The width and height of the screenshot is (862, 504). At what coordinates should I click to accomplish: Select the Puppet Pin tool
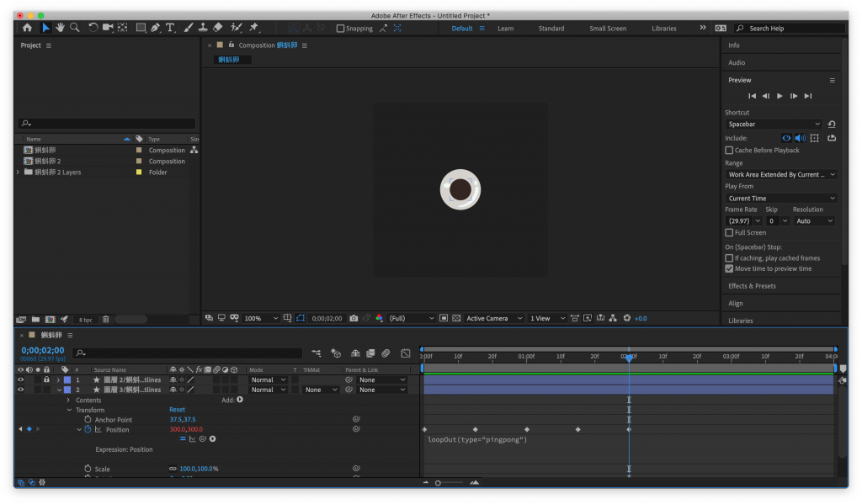click(x=254, y=28)
